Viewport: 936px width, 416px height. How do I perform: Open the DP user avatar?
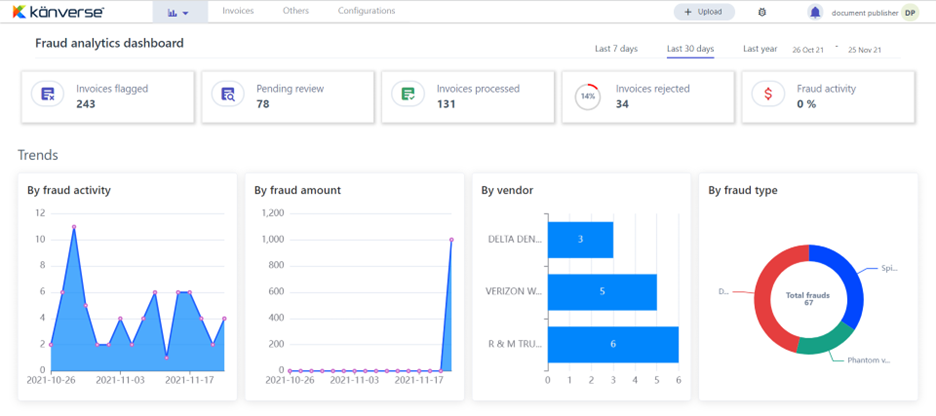pos(910,13)
